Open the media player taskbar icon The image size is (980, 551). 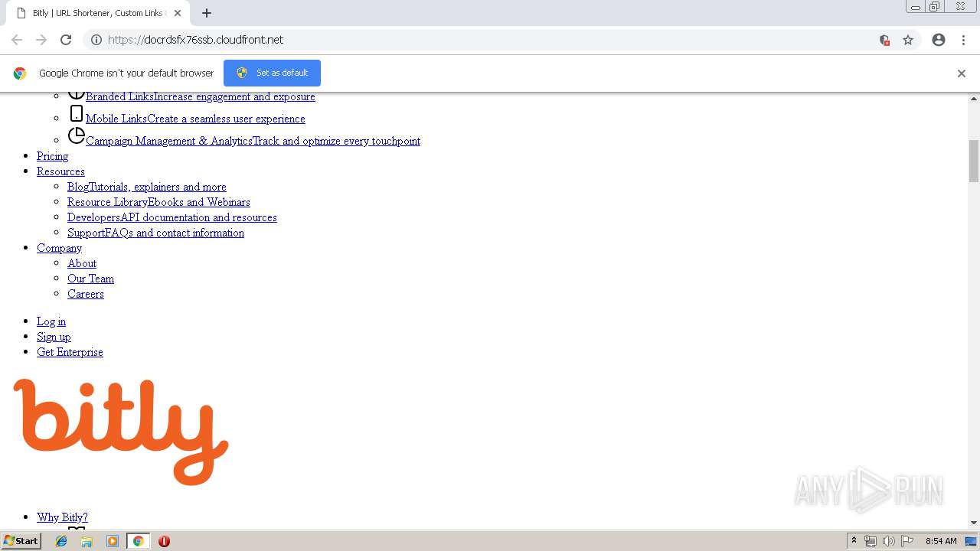[x=113, y=541]
